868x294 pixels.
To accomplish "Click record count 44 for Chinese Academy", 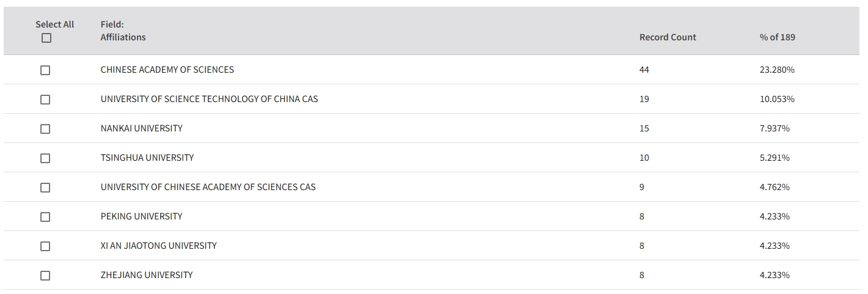I will coord(644,70).
